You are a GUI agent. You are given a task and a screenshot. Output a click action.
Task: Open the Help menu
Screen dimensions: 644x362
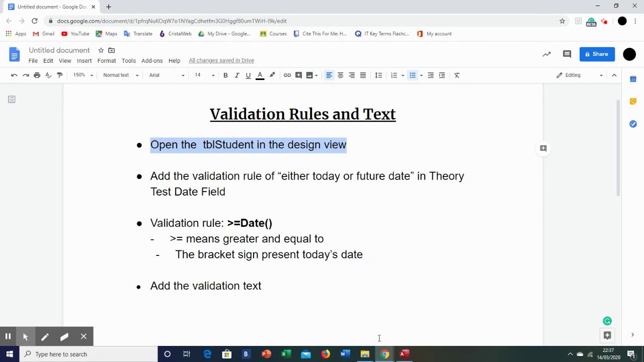point(174,61)
